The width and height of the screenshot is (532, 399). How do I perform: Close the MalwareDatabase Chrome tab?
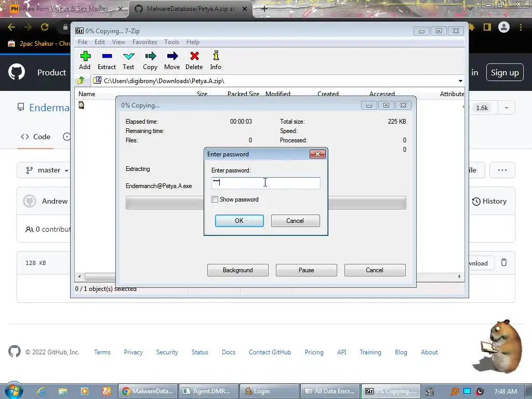pos(245,9)
